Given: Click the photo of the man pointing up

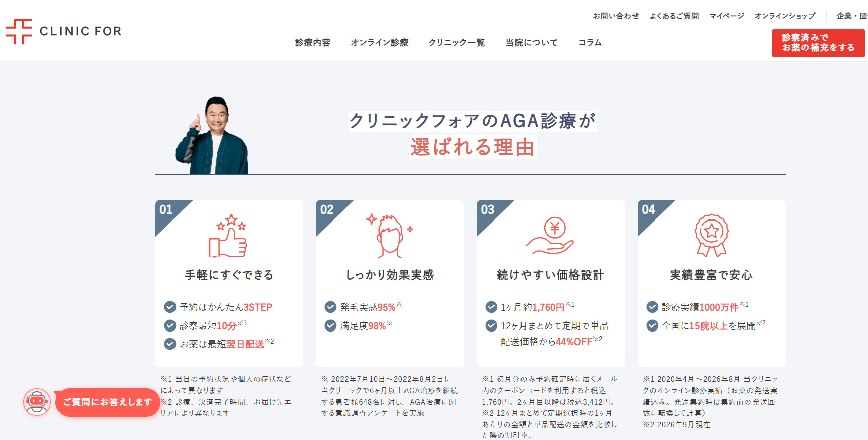Looking at the screenshot, I should (x=212, y=135).
